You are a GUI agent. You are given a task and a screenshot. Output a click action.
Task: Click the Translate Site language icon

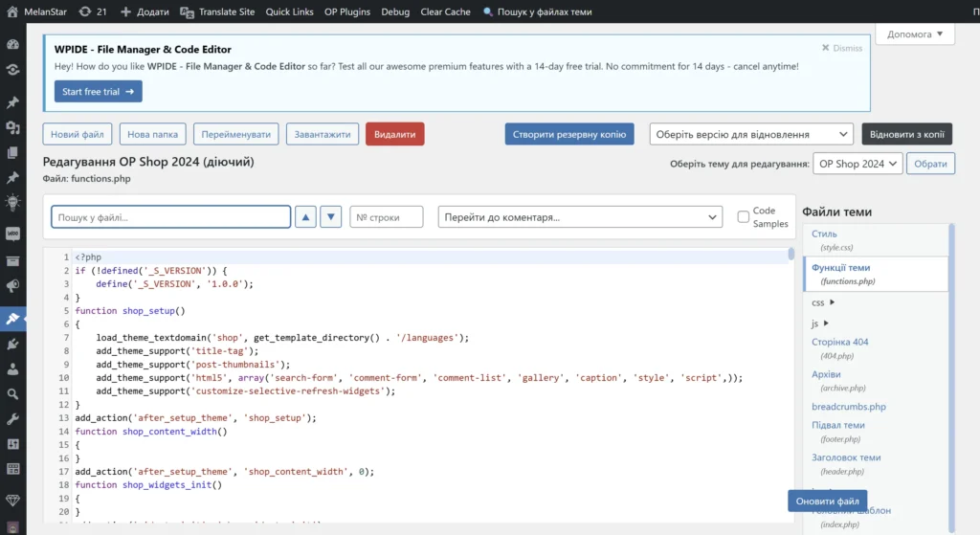[x=187, y=11]
